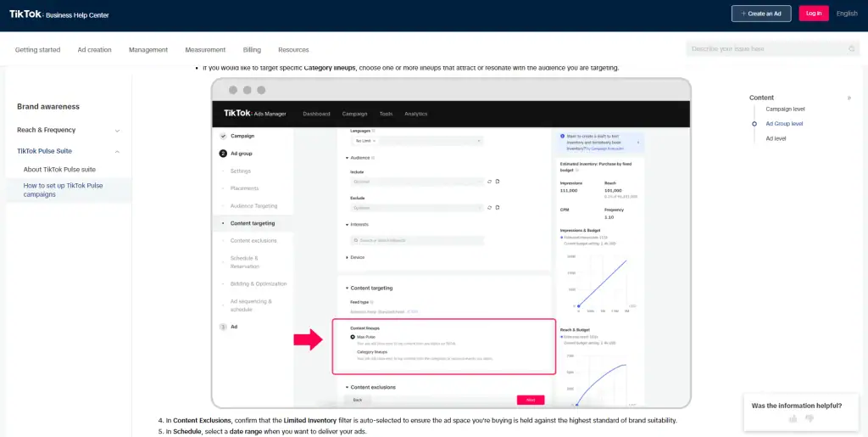Screen dimensions: 868x437
Task: Click the 'Limited Inventory' text in step 4
Action: click(x=310, y=420)
